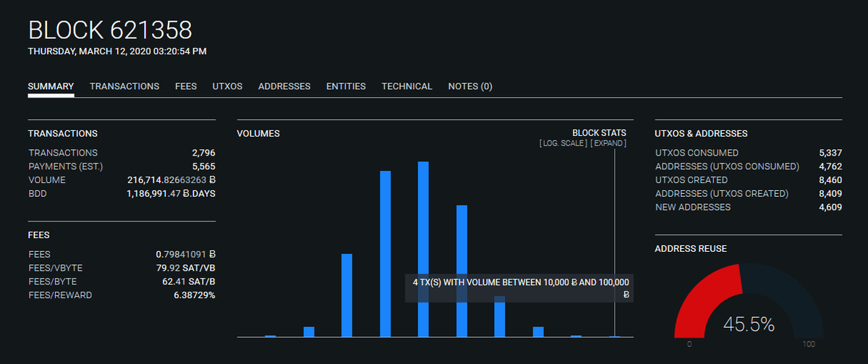The image size is (868, 364).
Task: Click the chart tooltip about 4 TX(S) volume
Action: pyautogui.click(x=519, y=288)
